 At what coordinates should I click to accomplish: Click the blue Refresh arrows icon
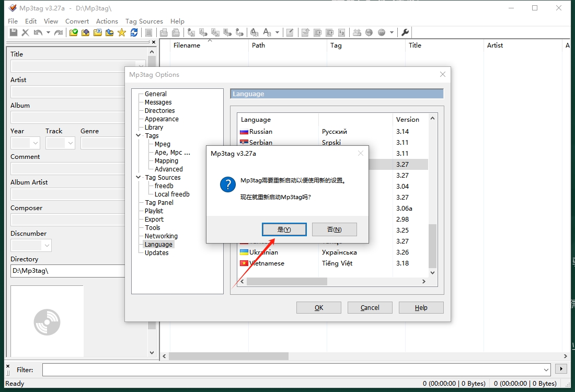(x=134, y=32)
